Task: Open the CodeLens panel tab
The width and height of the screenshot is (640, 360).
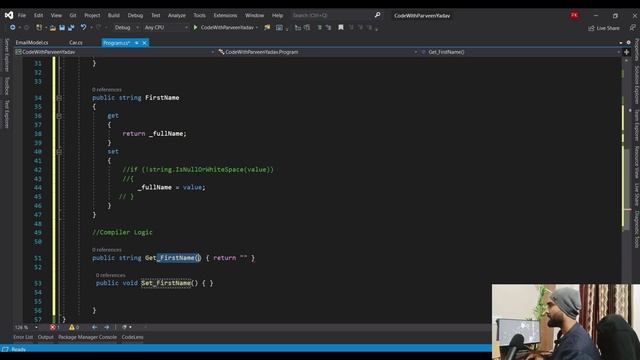Action: (x=132, y=337)
